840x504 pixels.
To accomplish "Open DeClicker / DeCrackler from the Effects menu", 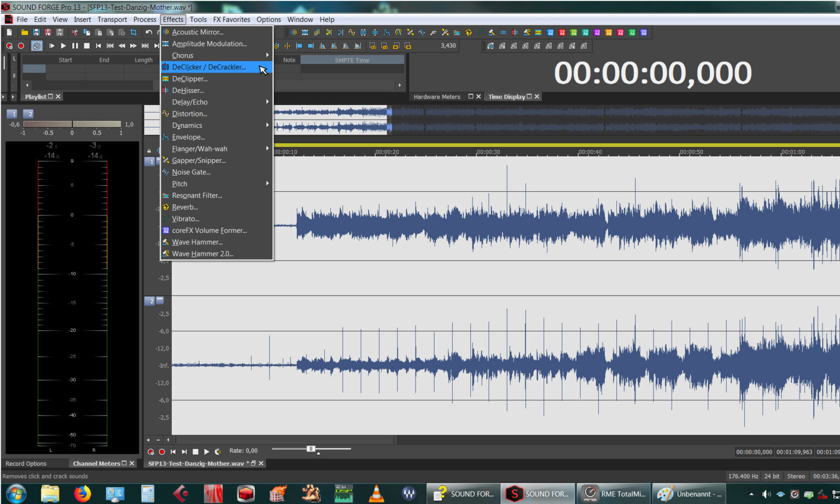I will tap(217, 67).
